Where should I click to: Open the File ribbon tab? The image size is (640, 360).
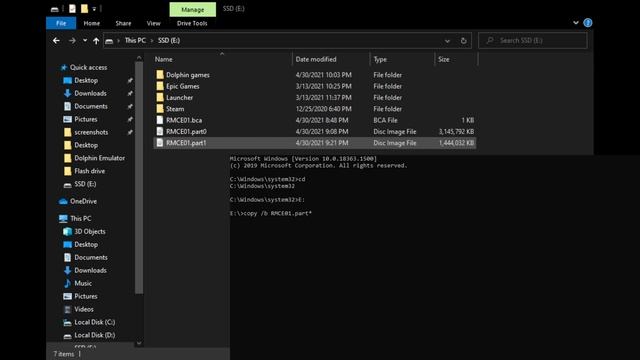61,23
